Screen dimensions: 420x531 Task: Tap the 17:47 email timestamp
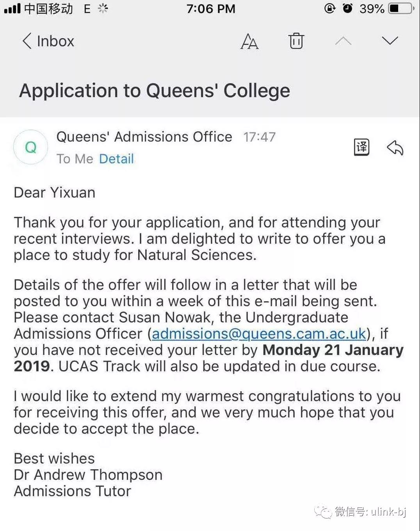click(259, 137)
